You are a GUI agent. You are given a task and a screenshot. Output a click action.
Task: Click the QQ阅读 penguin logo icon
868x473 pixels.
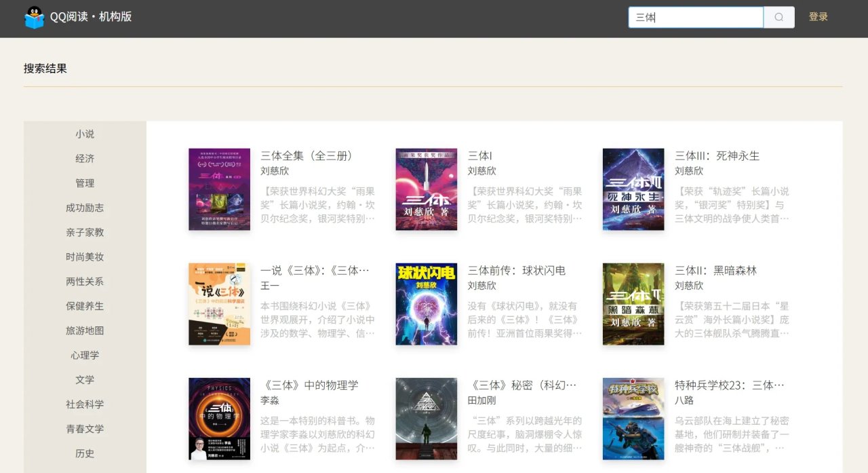click(x=34, y=17)
